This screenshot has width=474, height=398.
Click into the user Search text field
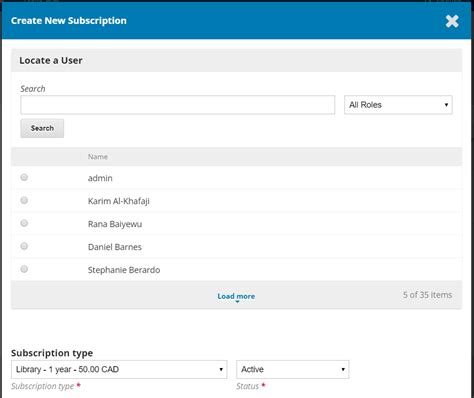(178, 105)
